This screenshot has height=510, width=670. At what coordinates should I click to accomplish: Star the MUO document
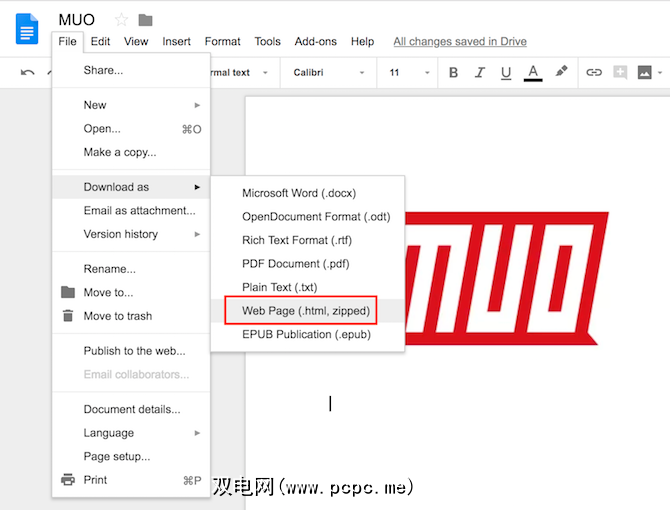121,20
